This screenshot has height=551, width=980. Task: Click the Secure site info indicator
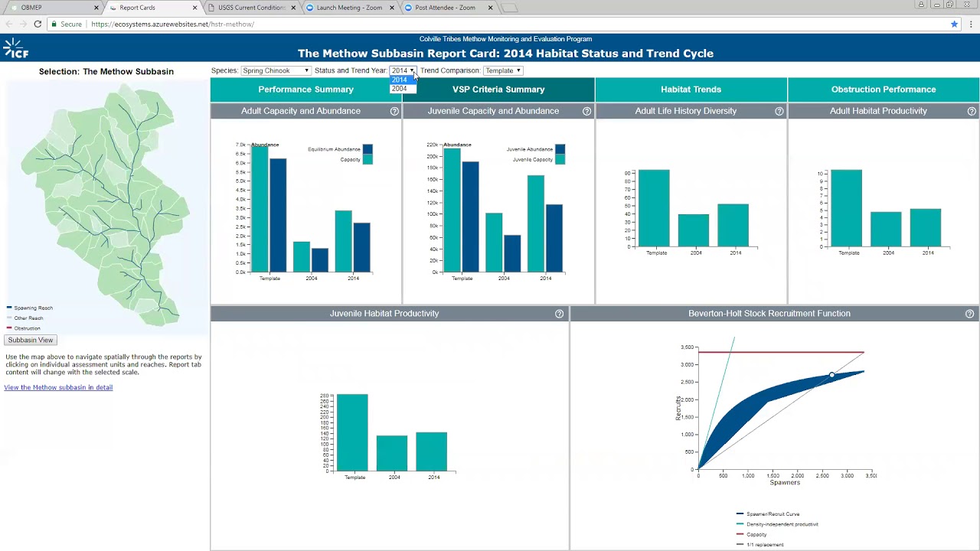[x=67, y=24]
